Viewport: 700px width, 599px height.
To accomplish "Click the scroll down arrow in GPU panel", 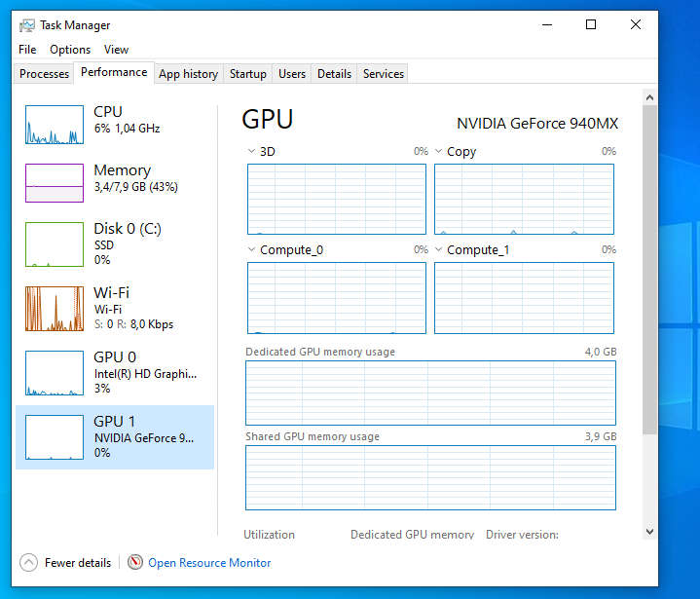I will pos(649,532).
